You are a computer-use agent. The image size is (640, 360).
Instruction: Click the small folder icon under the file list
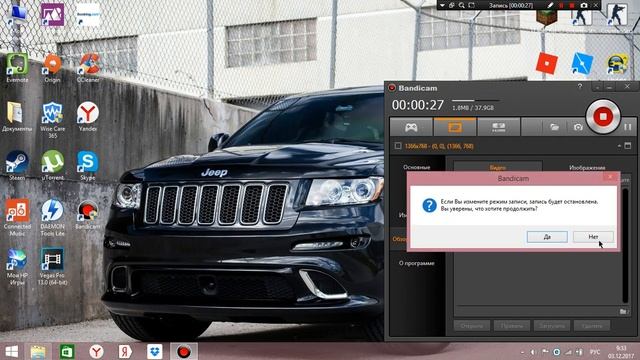click(x=623, y=311)
